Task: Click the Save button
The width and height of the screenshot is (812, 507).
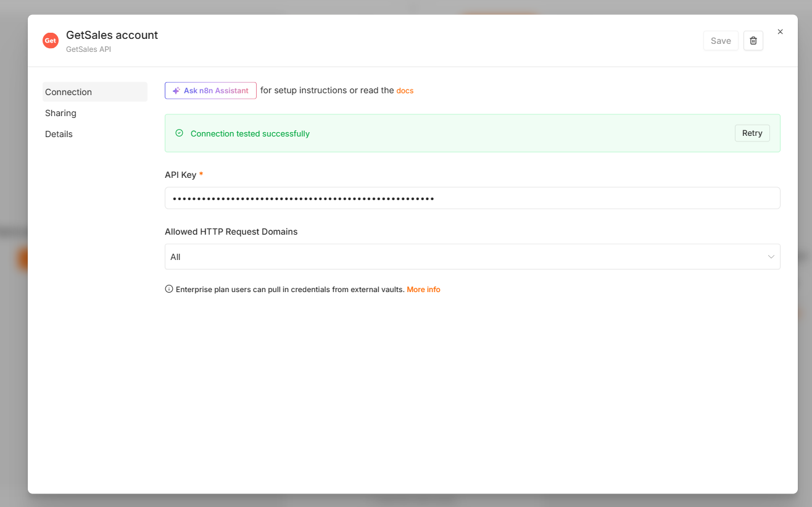Action: pos(721,41)
